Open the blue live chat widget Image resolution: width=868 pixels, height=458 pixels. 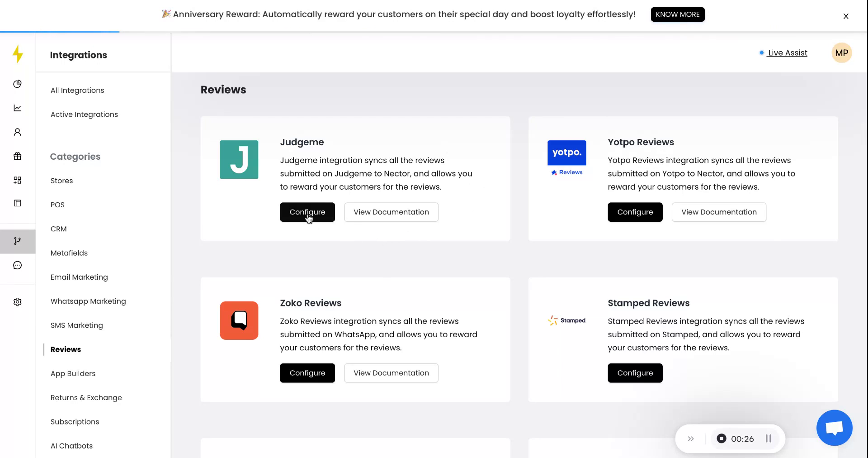pyautogui.click(x=834, y=428)
